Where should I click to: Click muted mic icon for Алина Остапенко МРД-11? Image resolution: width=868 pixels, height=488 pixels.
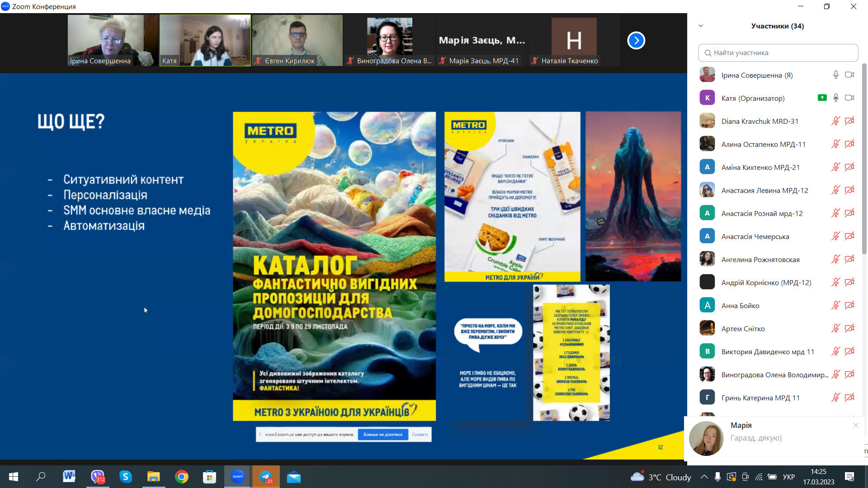(835, 144)
